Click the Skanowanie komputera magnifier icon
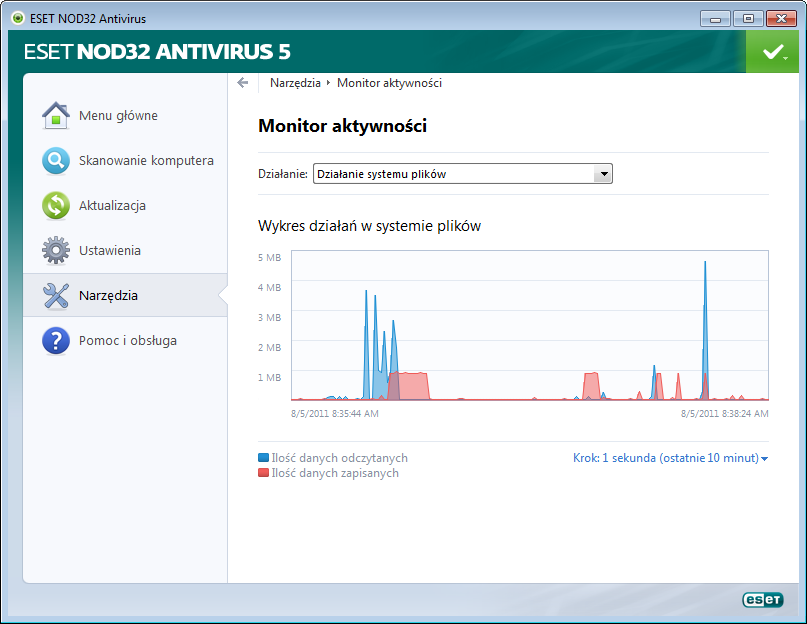Image resolution: width=807 pixels, height=624 pixels. (56, 161)
